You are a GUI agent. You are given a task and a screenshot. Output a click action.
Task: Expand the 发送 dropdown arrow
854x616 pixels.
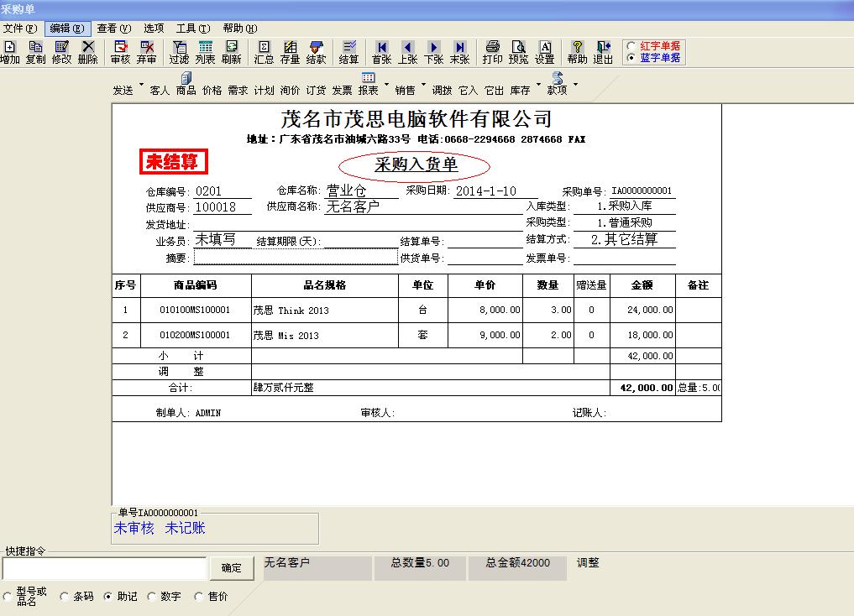coord(141,85)
